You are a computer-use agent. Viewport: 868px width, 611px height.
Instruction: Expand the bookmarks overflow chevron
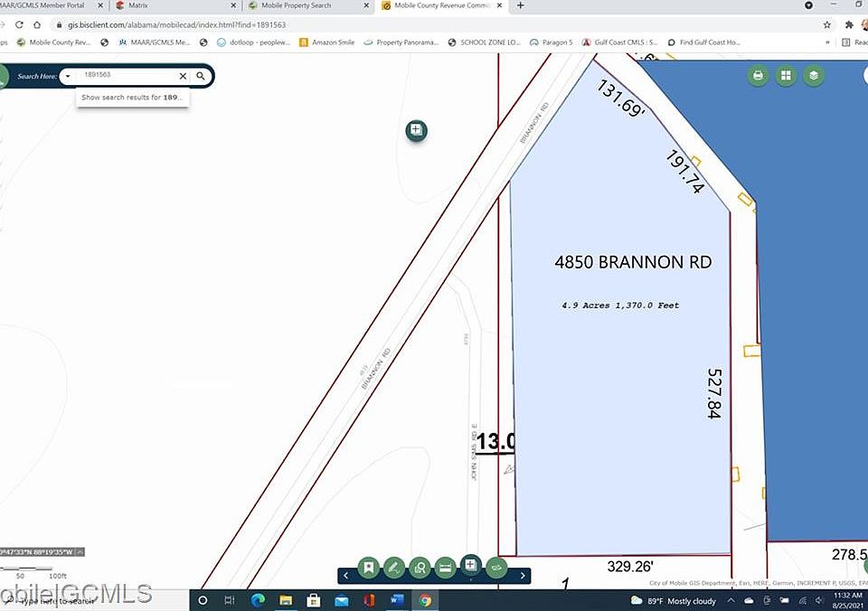click(x=827, y=42)
